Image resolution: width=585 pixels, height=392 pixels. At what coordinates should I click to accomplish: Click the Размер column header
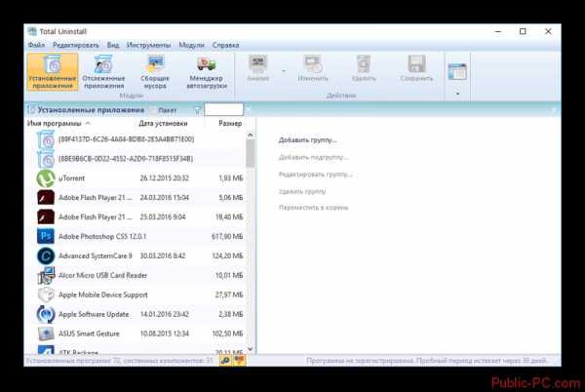coord(230,123)
